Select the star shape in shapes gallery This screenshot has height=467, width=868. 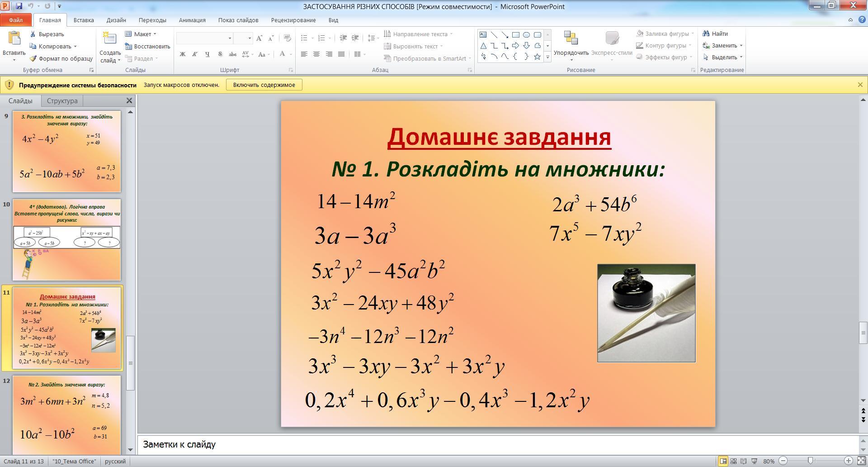(538, 57)
